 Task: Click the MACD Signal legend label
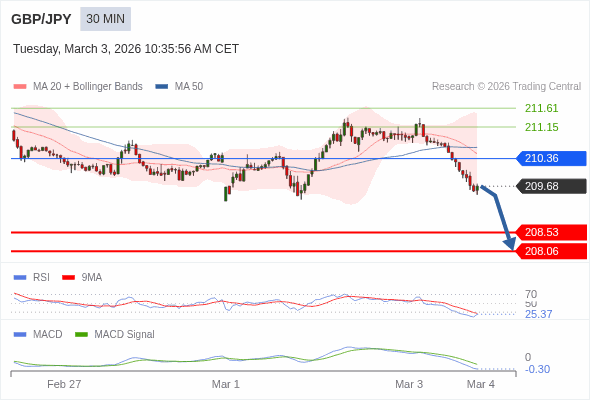tap(124, 335)
